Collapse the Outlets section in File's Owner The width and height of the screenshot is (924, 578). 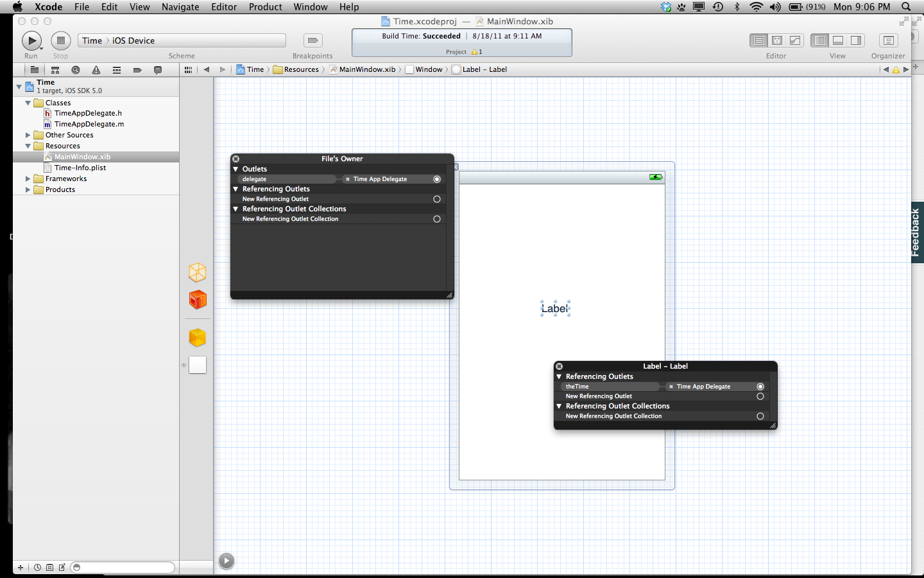(x=236, y=169)
